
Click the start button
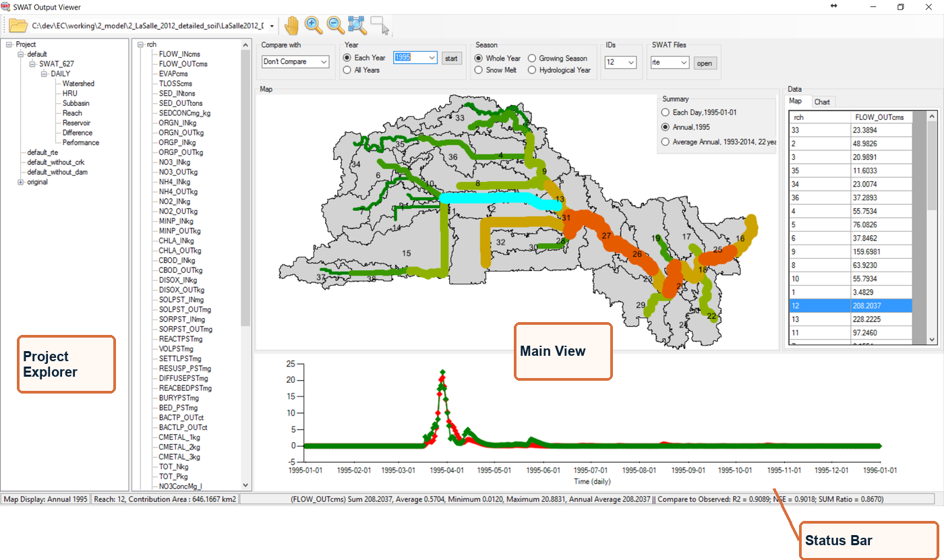(451, 59)
